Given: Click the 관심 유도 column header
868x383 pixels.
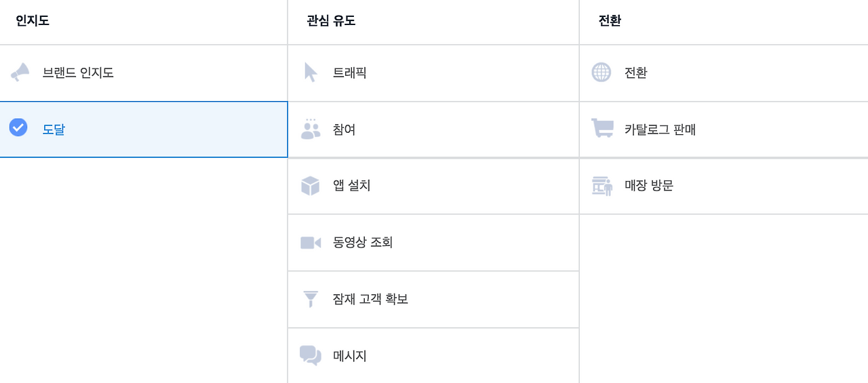Looking at the screenshot, I should (331, 21).
